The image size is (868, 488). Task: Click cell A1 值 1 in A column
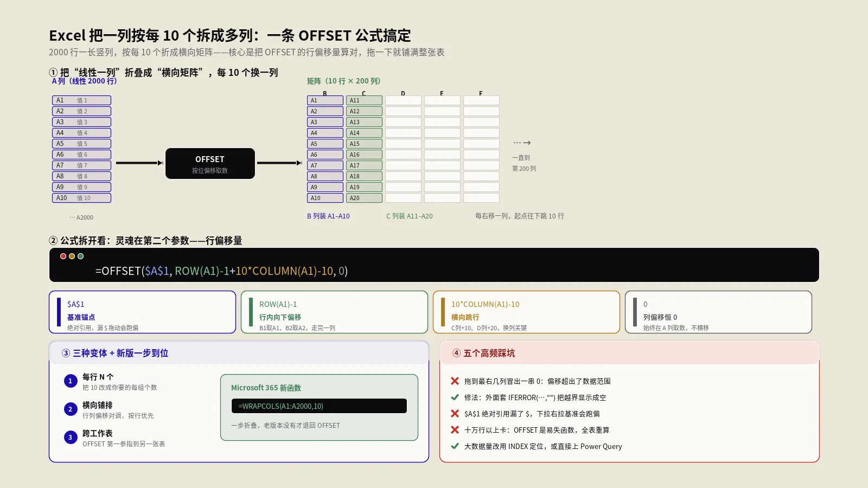click(81, 100)
